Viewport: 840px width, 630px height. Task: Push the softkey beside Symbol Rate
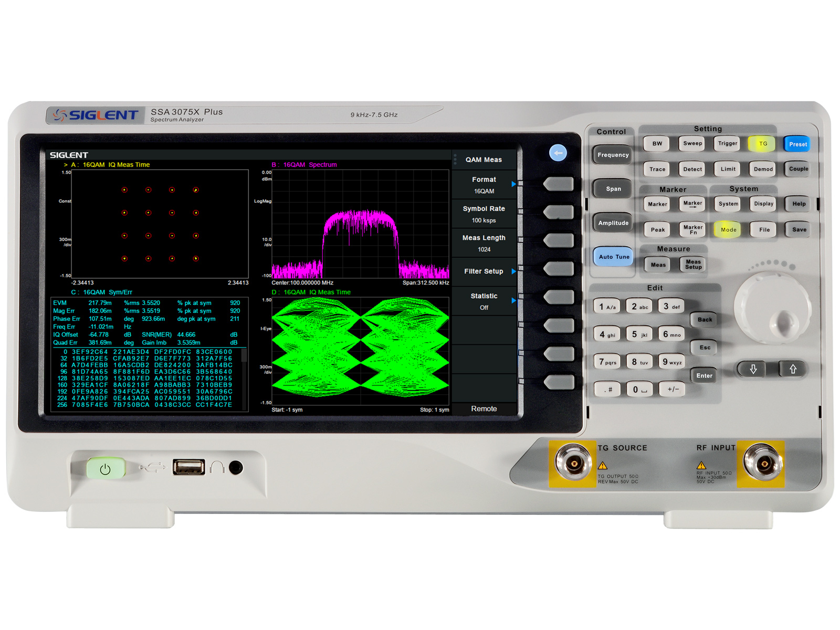559,212
